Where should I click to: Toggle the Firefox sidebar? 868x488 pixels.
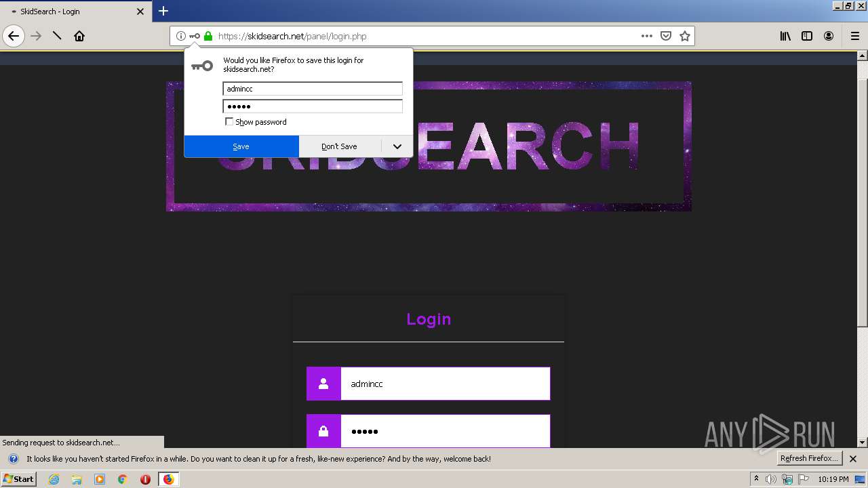pos(807,36)
